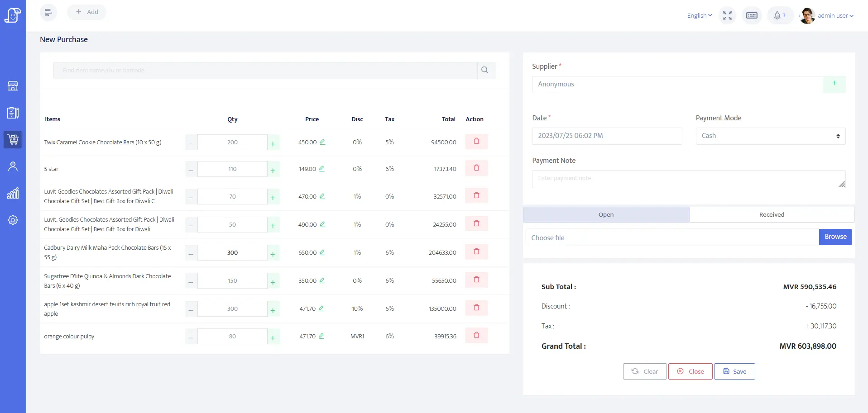
Task: Click the Payment Note text field
Action: pyautogui.click(x=688, y=179)
